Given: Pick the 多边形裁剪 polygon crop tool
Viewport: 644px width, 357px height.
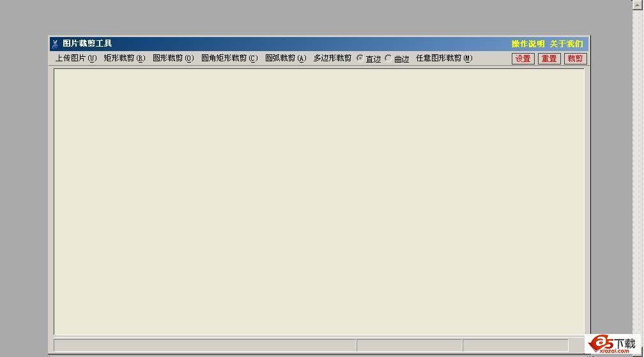Looking at the screenshot, I should [x=332, y=58].
